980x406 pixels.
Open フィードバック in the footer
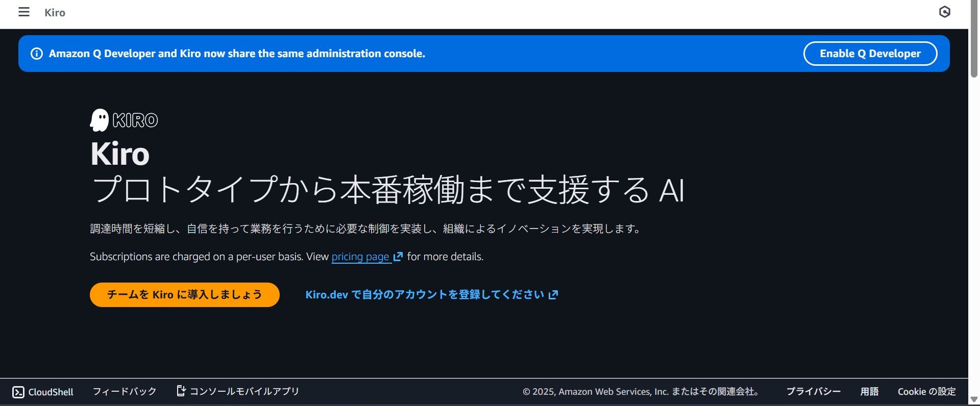[125, 392]
